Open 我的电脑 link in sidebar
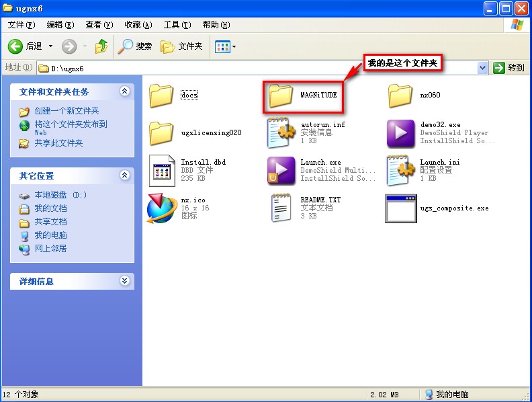 [x=50, y=235]
